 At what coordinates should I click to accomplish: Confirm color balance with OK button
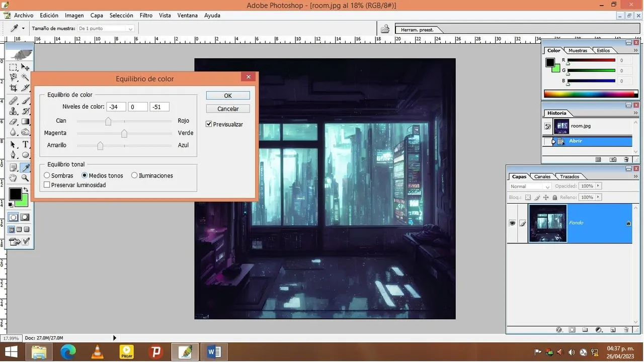[228, 96]
